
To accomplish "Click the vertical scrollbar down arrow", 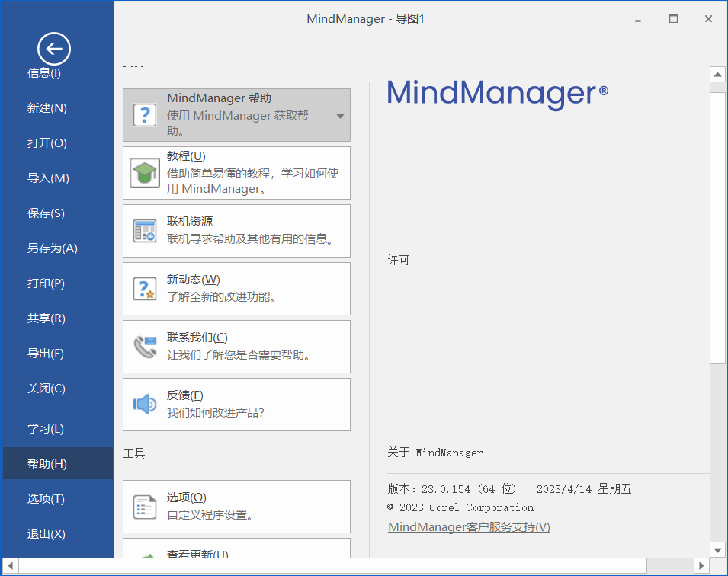I will (717, 550).
